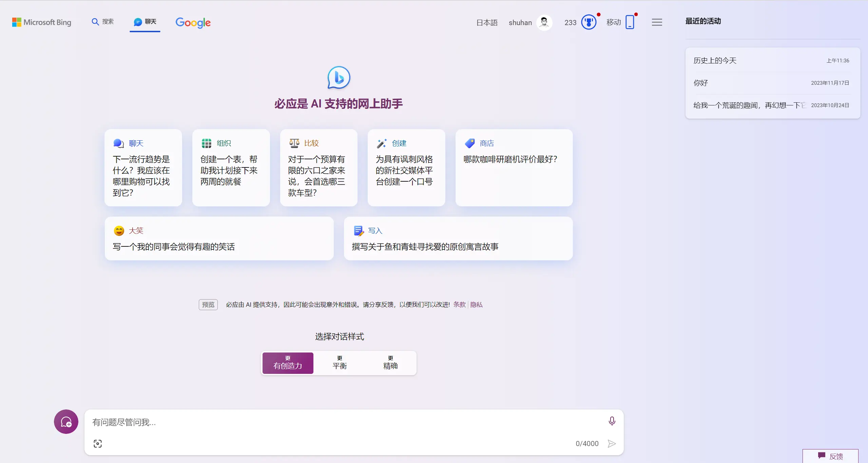Click the user profile avatar
The height and width of the screenshot is (463, 868).
544,22
